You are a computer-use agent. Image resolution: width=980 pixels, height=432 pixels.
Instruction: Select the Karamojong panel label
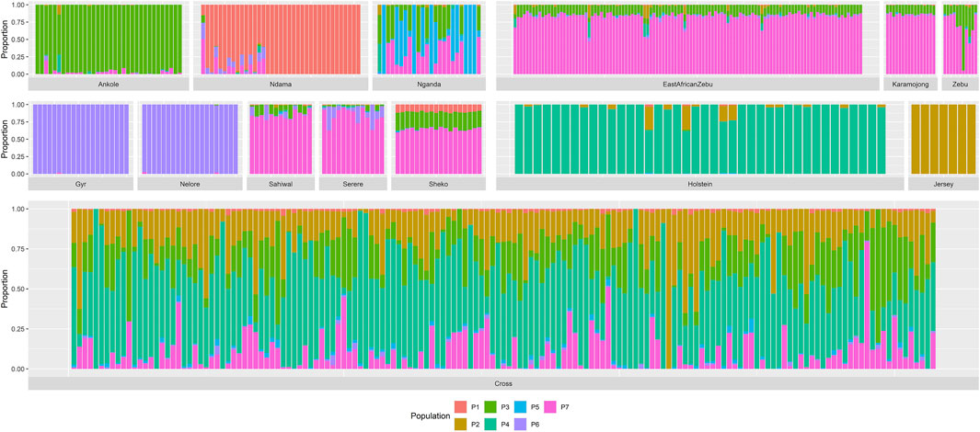coord(910,85)
